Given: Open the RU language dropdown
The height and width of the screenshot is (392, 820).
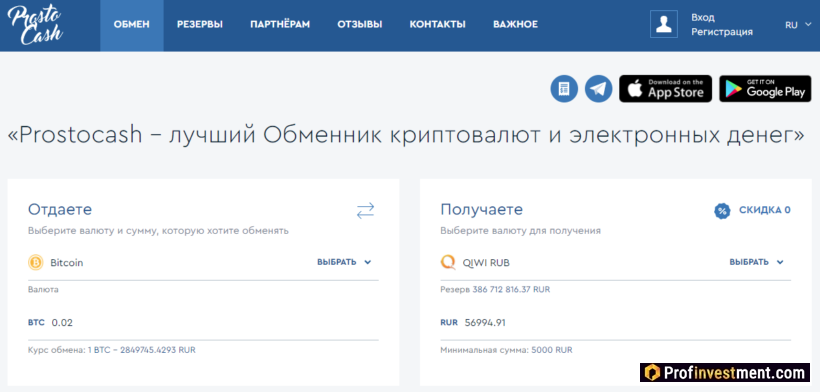Looking at the screenshot, I should (798, 25).
